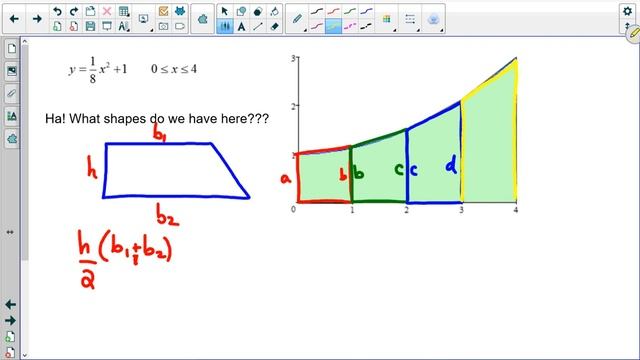
Task: Pick the magenta dashed pen style
Action: (x=350, y=27)
